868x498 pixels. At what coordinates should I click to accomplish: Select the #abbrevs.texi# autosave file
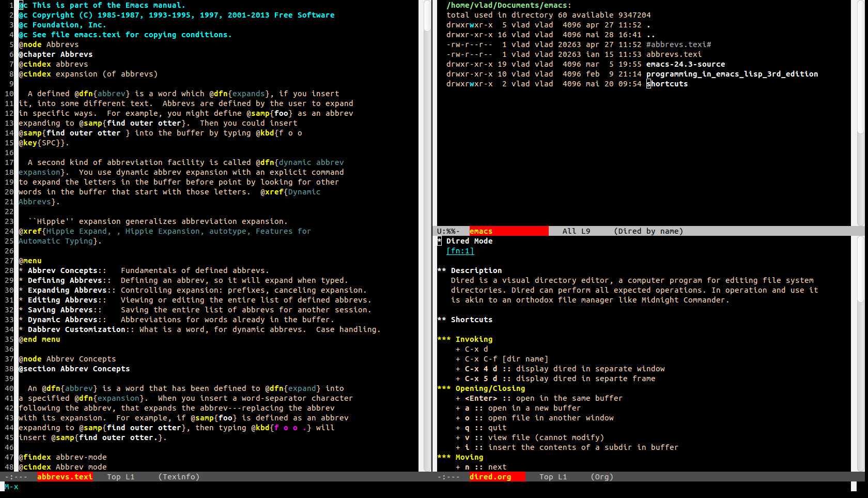(678, 44)
